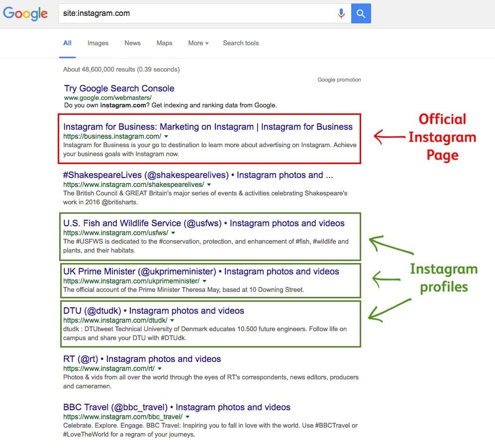Expand arrow beside instagram.com/dtudk/ URL

[172, 320]
